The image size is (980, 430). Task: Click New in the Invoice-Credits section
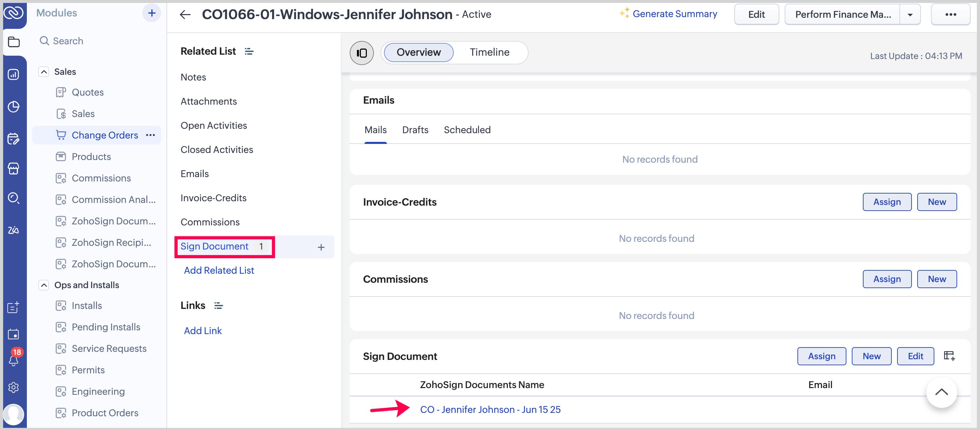click(936, 202)
